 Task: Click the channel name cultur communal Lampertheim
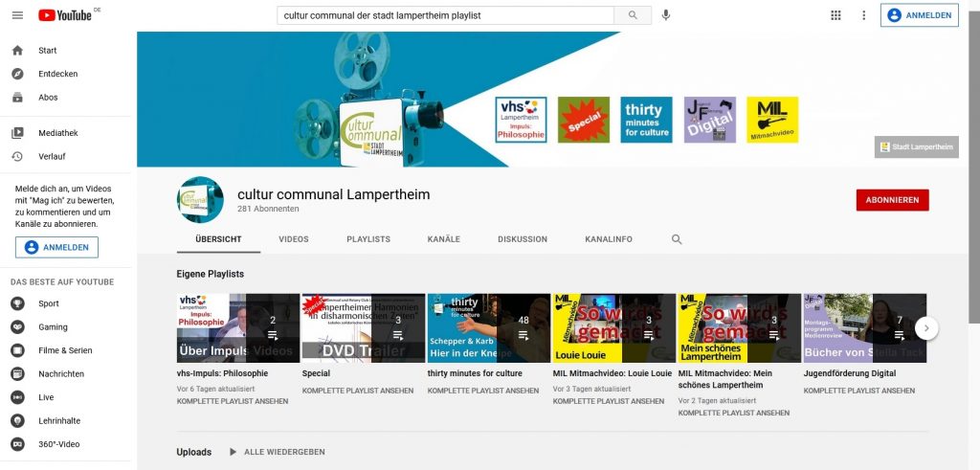tap(334, 194)
